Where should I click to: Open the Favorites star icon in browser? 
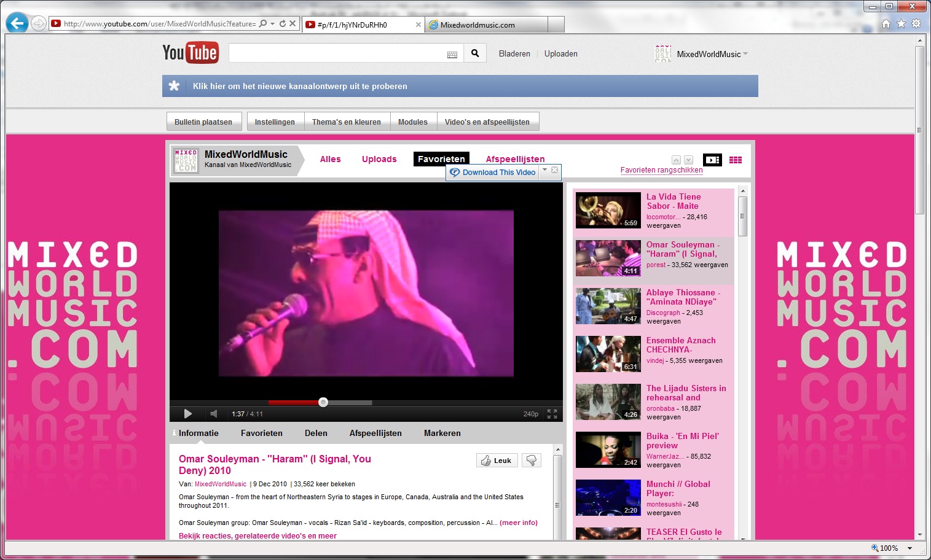(902, 24)
